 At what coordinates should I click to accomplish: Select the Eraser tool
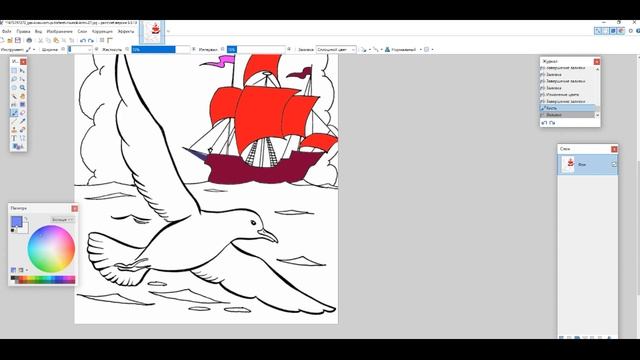pyautogui.click(x=22, y=113)
